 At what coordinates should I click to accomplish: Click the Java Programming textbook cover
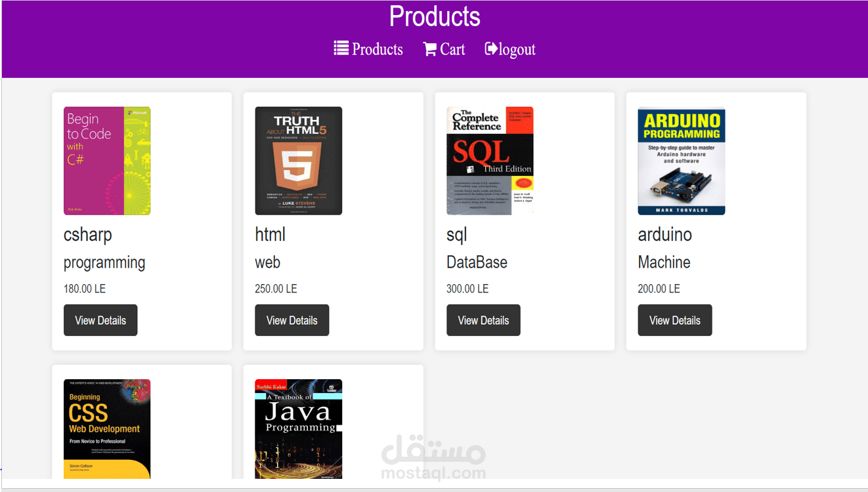point(299,429)
